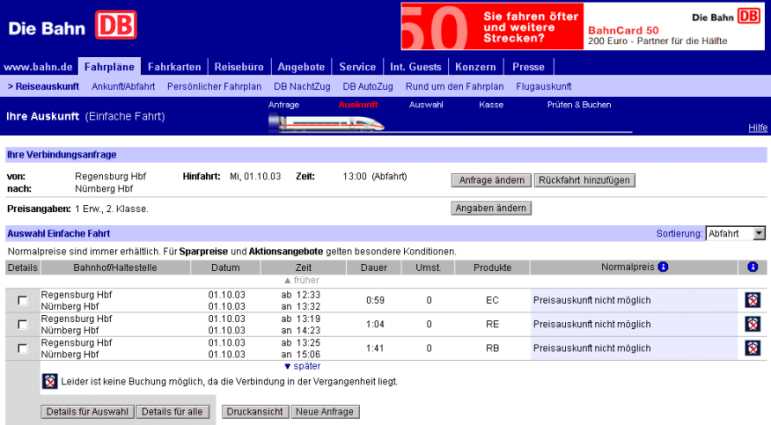The image size is (771, 425).
Task: Open Persönlicher Fahrplan submenu link
Action: point(214,87)
